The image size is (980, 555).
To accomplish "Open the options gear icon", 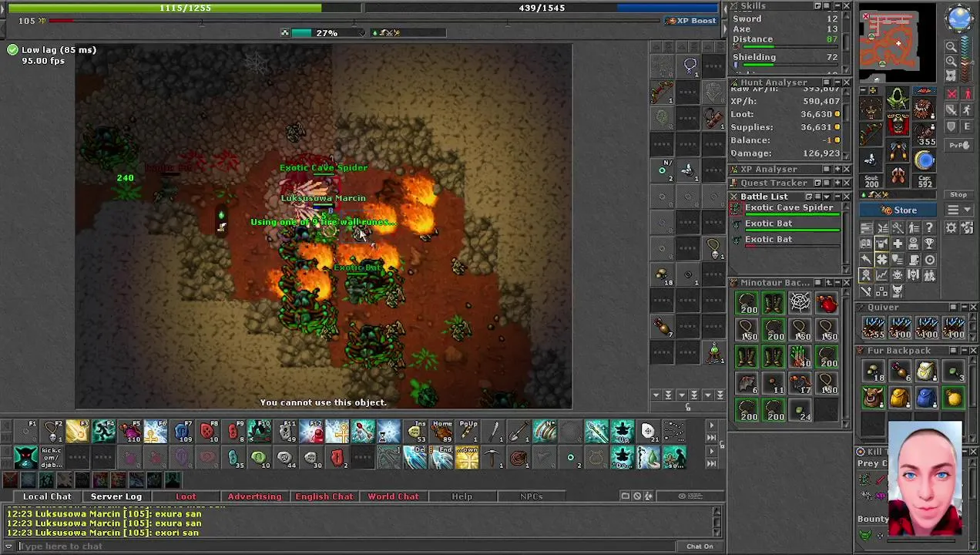I will coord(951,227).
